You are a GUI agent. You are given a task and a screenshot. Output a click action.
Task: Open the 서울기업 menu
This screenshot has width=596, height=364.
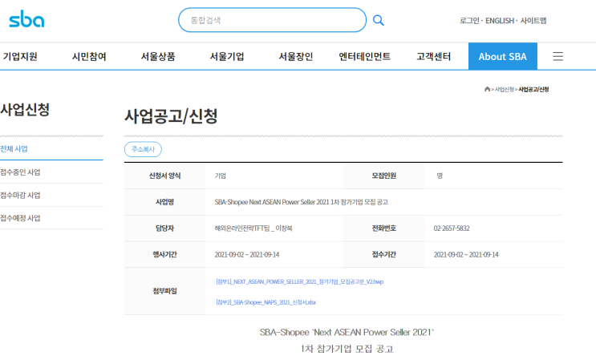tap(227, 57)
